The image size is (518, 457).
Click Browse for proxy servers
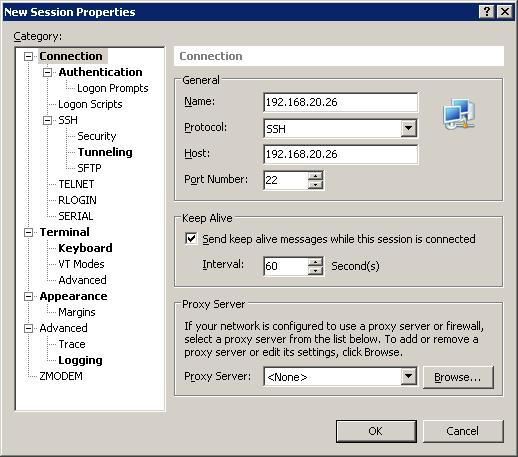pos(458,377)
